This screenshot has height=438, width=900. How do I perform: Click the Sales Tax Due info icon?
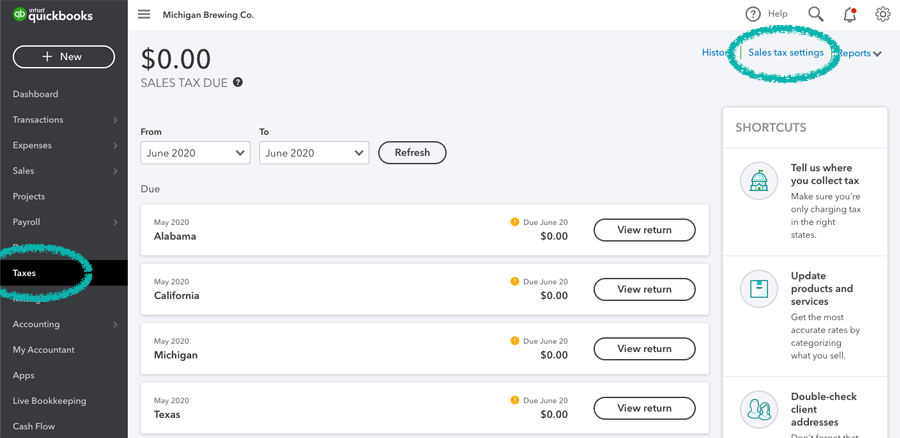point(238,83)
